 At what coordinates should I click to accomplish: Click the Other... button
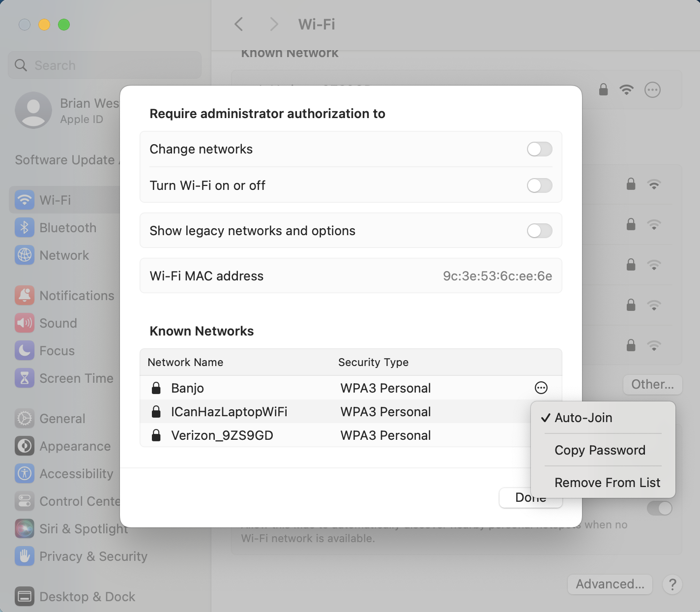tap(652, 384)
